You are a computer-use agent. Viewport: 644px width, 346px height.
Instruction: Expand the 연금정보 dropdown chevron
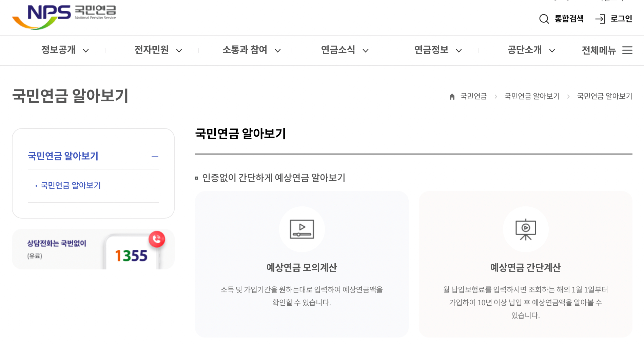pos(460,50)
